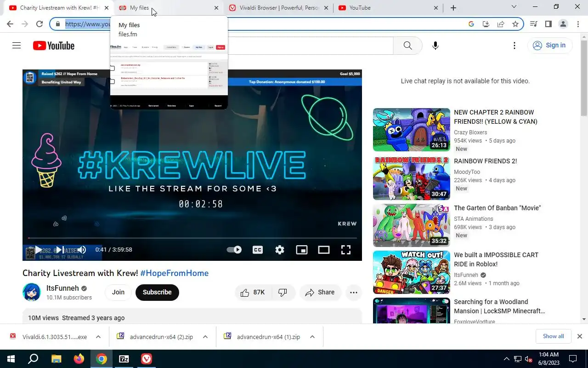Show hidden system tray icons
Screen dimensions: 588x368
(507, 359)
